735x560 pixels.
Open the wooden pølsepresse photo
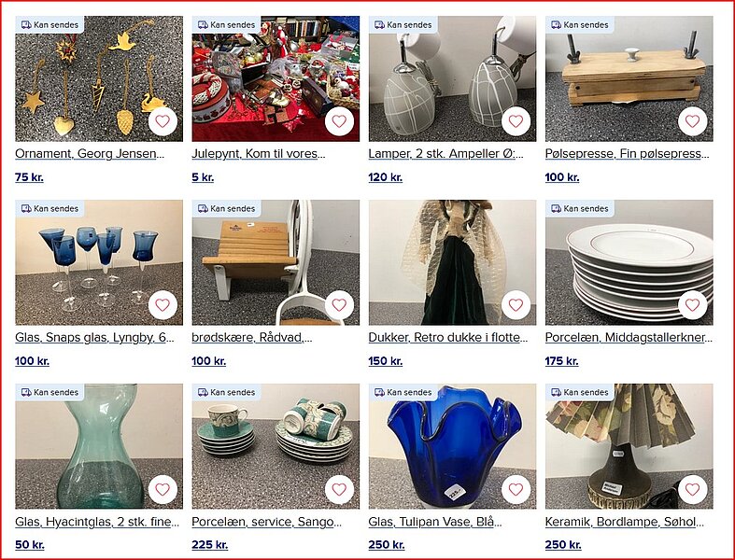point(629,78)
